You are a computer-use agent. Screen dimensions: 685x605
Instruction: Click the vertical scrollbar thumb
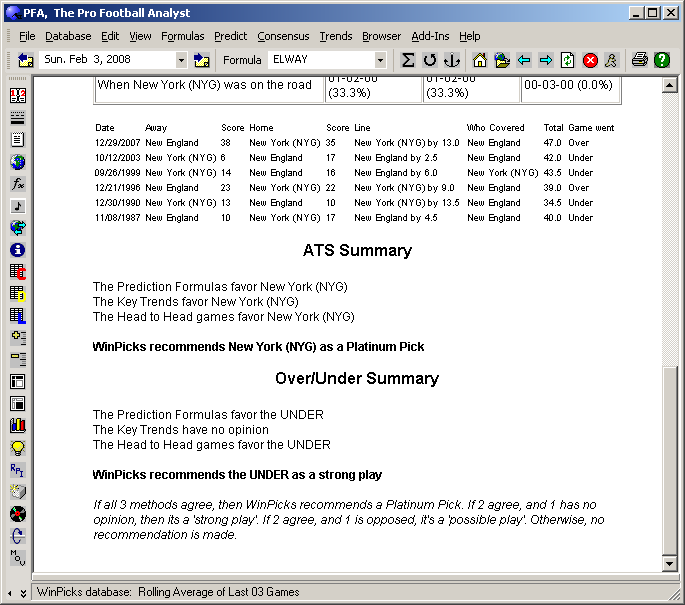pyautogui.click(x=669, y=460)
